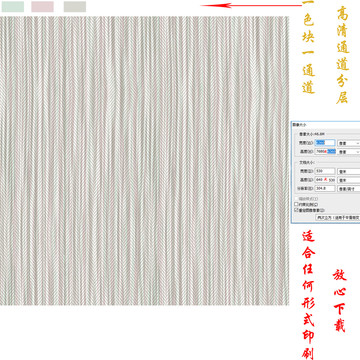Open the document width unit dropdown
360x360 pixels.
click(349, 171)
